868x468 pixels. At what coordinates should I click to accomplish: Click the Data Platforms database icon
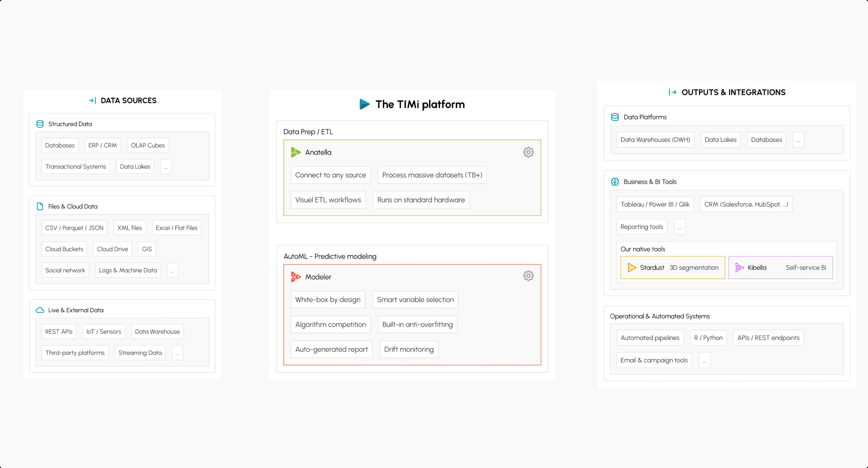[x=615, y=117]
